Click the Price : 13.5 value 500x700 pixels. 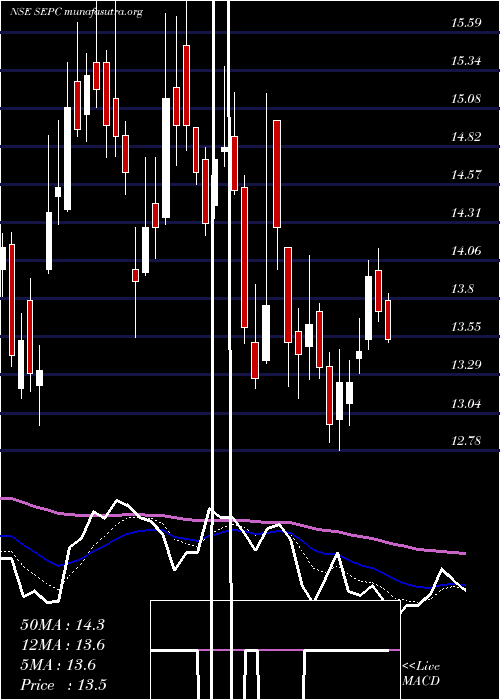tap(63, 685)
